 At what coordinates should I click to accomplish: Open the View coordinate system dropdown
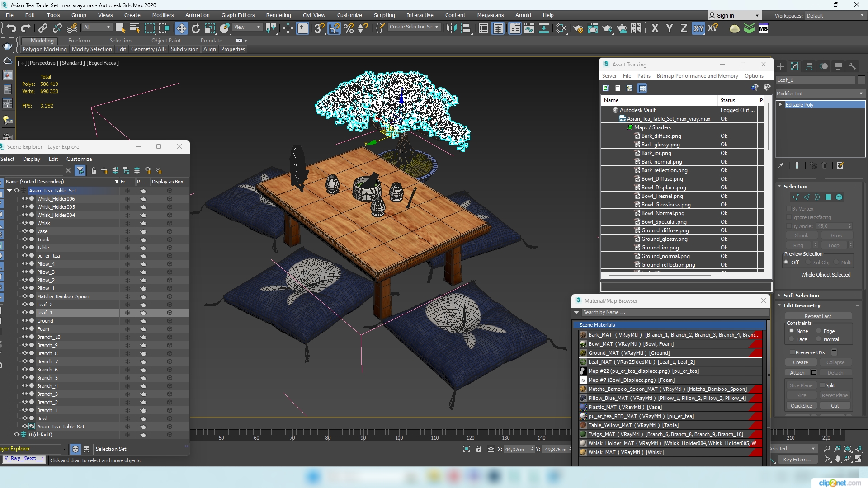click(x=247, y=27)
